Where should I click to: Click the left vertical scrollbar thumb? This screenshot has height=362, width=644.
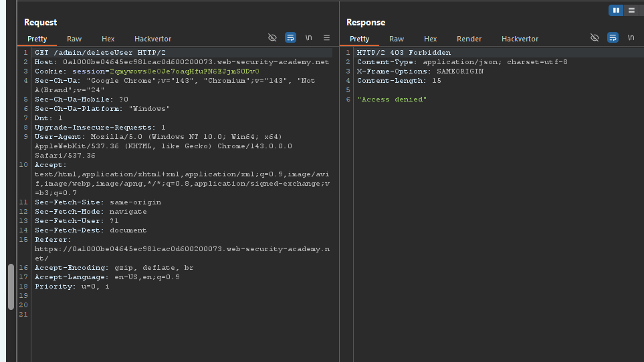(x=11, y=287)
